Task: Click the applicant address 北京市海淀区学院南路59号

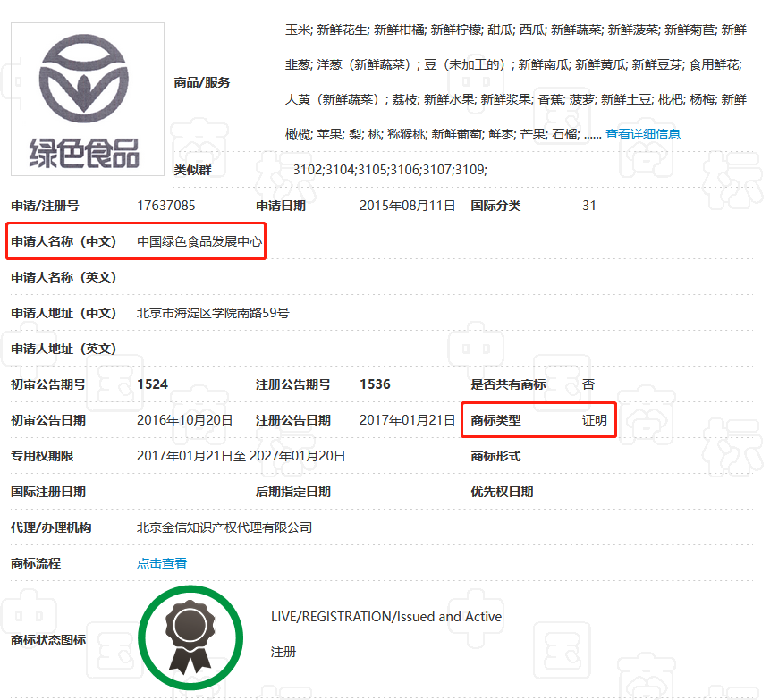Action: click(213, 313)
